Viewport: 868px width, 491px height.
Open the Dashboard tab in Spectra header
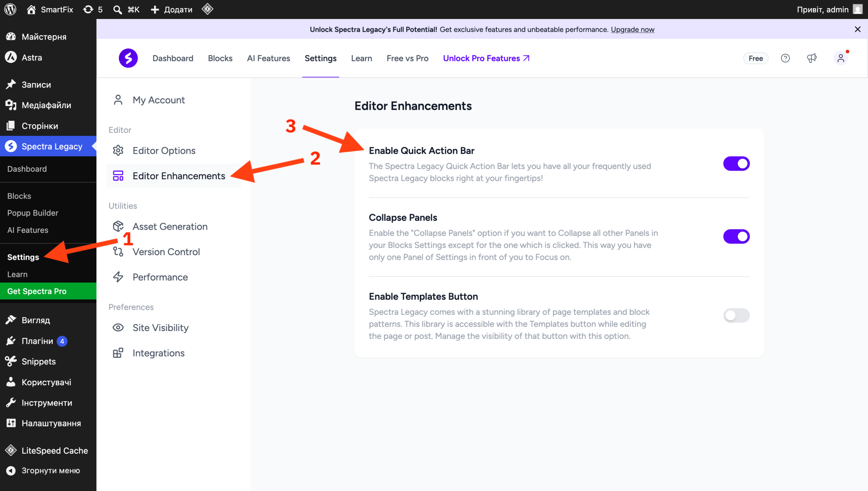(x=173, y=58)
